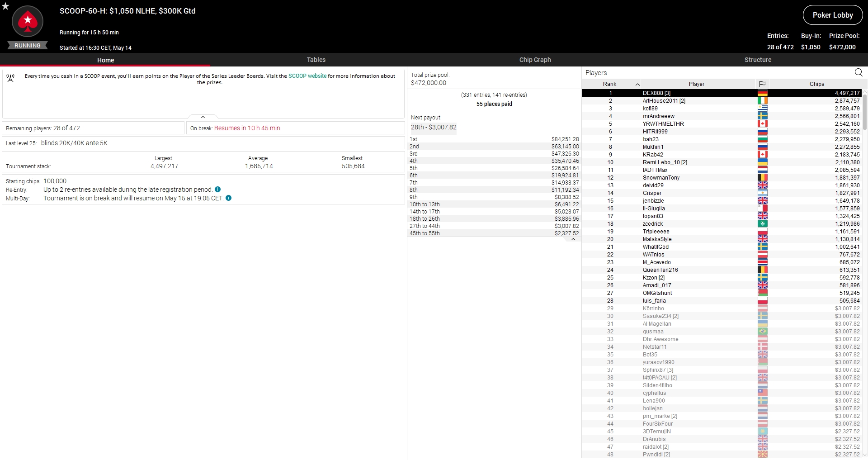This screenshot has height=460, width=868.
Task: Sort by the country flag column header
Action: click(762, 84)
